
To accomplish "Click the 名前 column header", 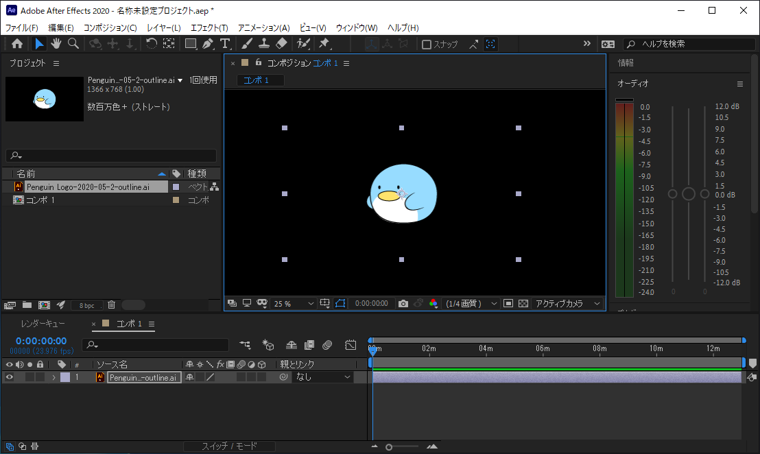I will coord(26,173).
